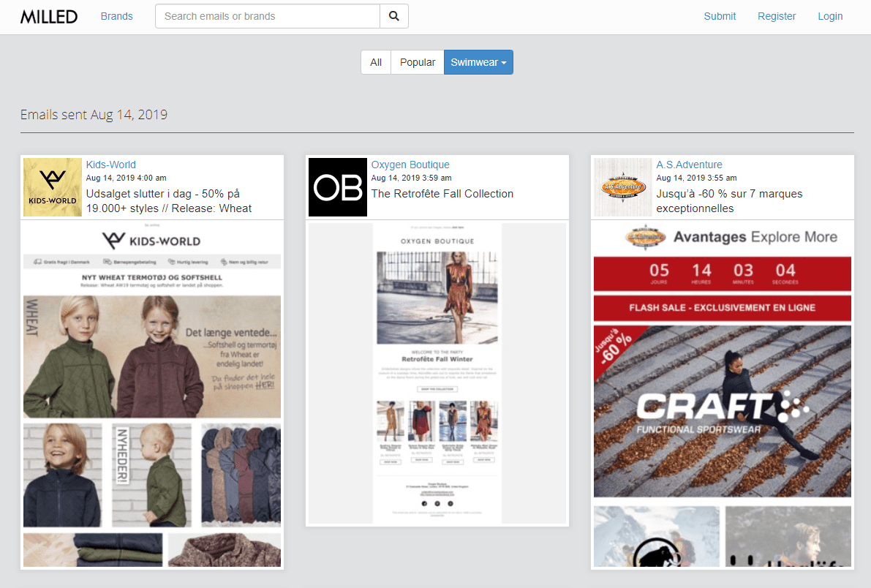Open email 'Udsalget slutter i dag' subject

[168, 200]
